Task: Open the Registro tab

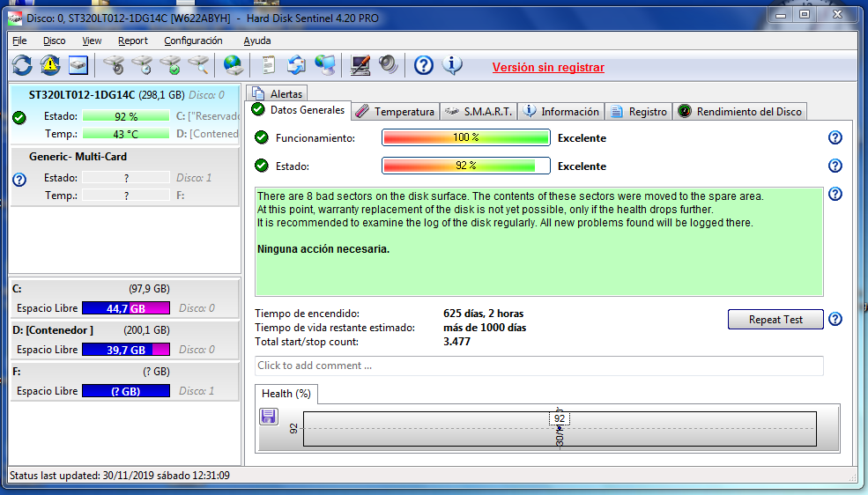Action: pyautogui.click(x=639, y=111)
